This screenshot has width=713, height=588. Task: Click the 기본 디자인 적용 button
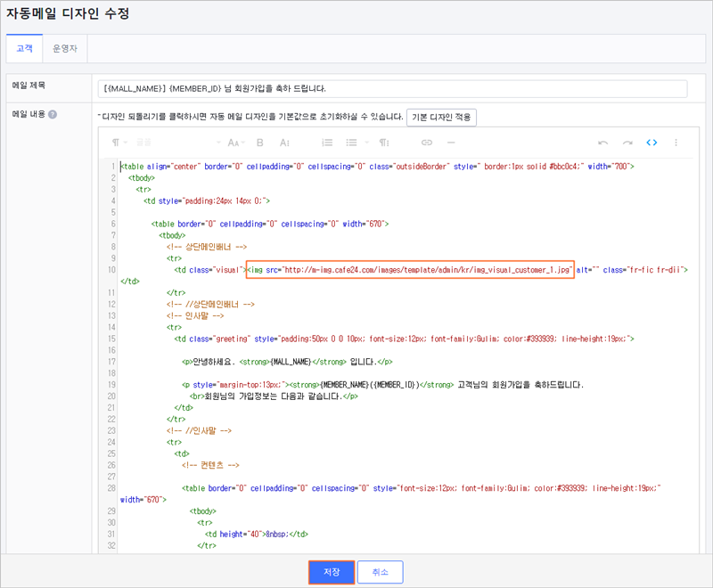click(x=441, y=118)
